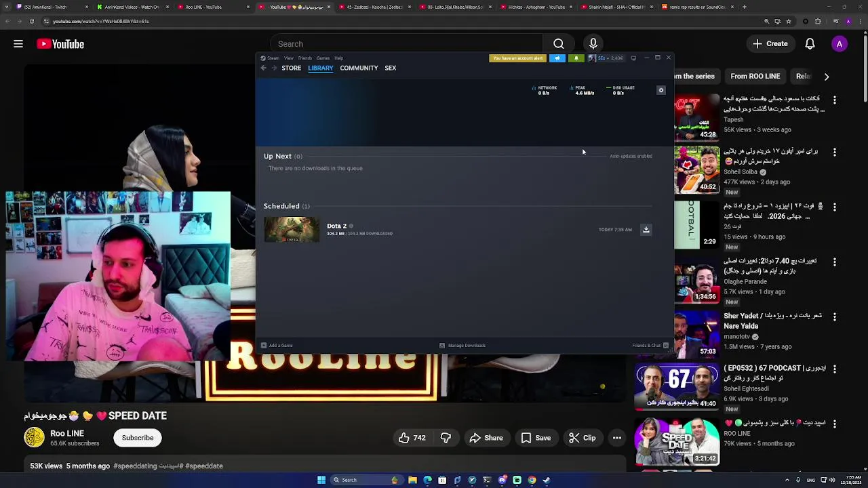Click the YouTube logo home link
The height and width of the screenshot is (488, 868).
[x=60, y=44]
